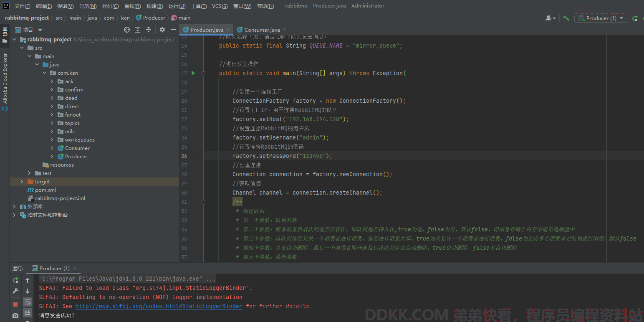This screenshot has width=644, height=322.
Task: Click the up arrow in the run panel
Action: 28,280
